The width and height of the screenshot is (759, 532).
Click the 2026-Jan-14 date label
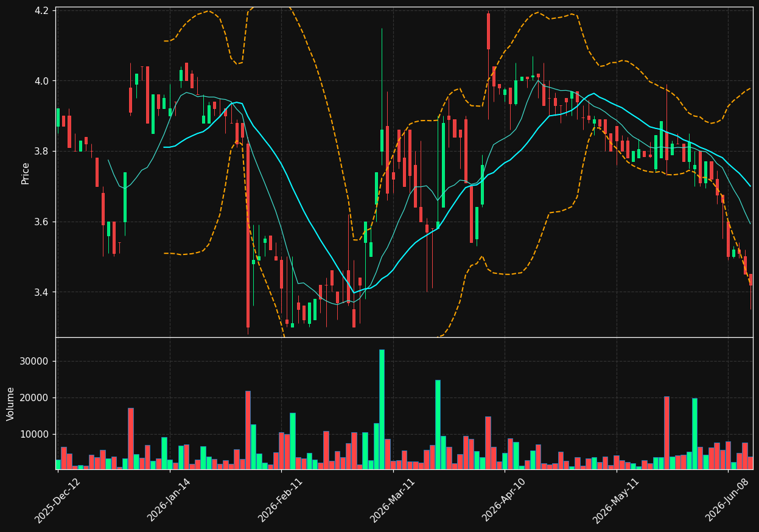click(x=169, y=500)
